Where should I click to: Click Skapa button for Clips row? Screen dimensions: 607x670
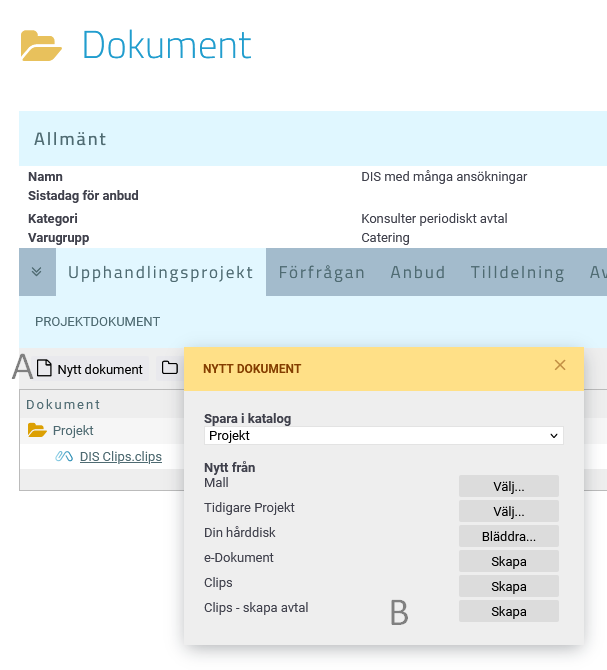pos(509,586)
